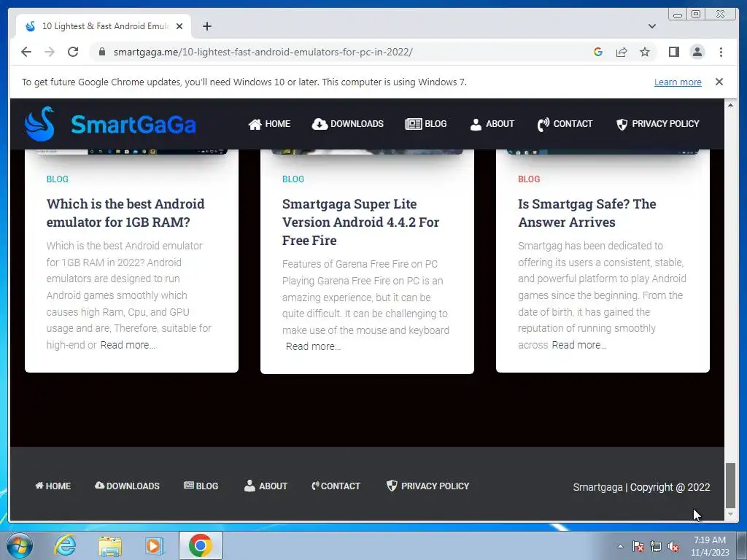
Task: Click Smartgaga | Copyright @ 2022 text
Action: [641, 487]
